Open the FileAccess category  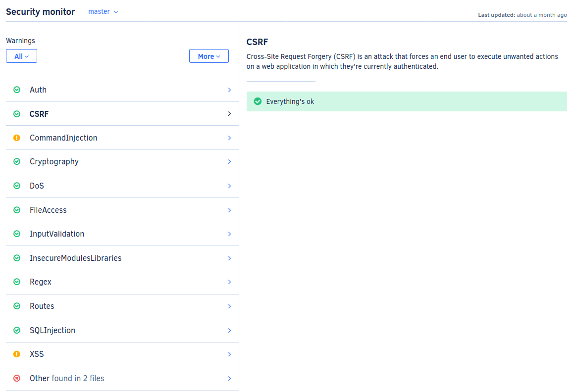point(122,210)
